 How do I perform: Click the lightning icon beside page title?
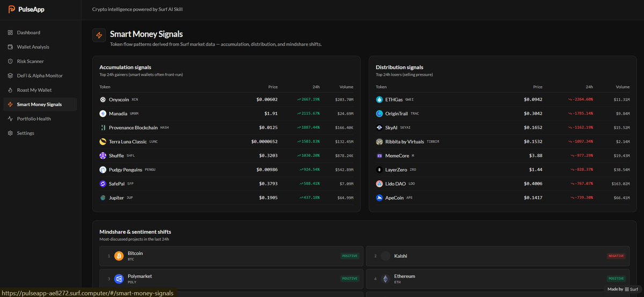coord(99,35)
